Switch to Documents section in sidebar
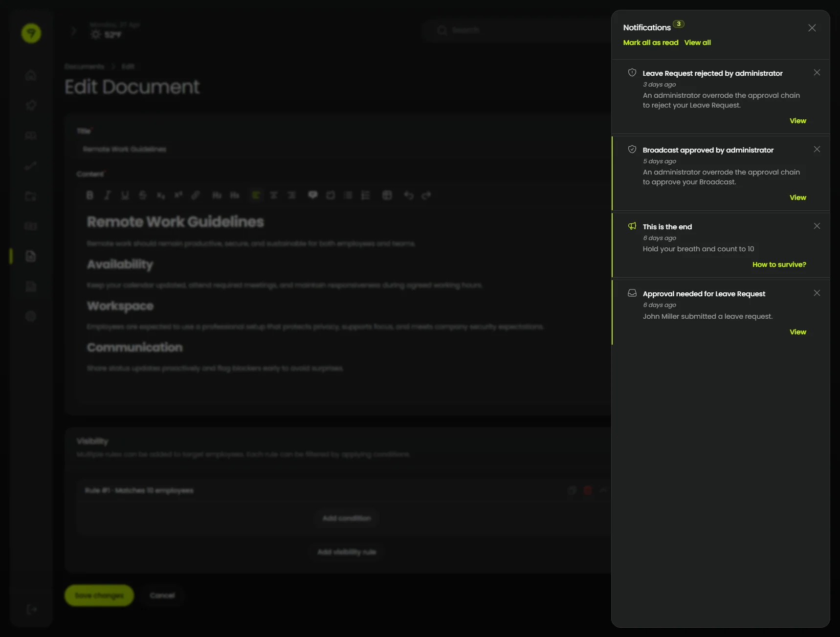 (31, 256)
